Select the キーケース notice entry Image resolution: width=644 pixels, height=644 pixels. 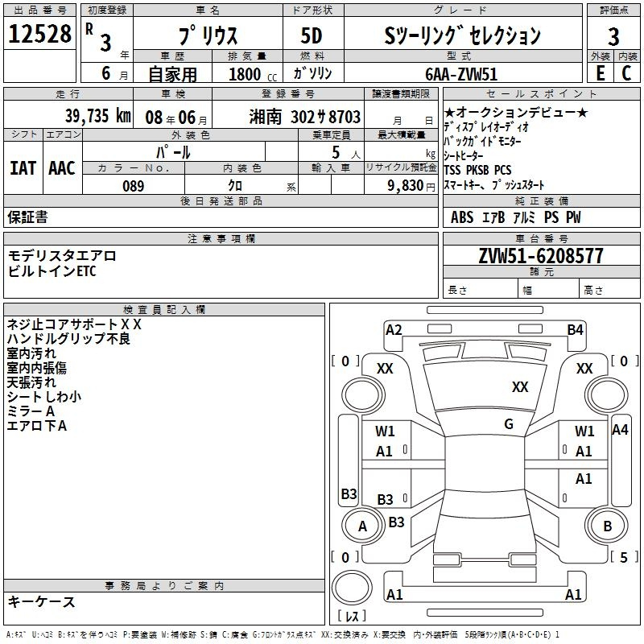pos(42,602)
